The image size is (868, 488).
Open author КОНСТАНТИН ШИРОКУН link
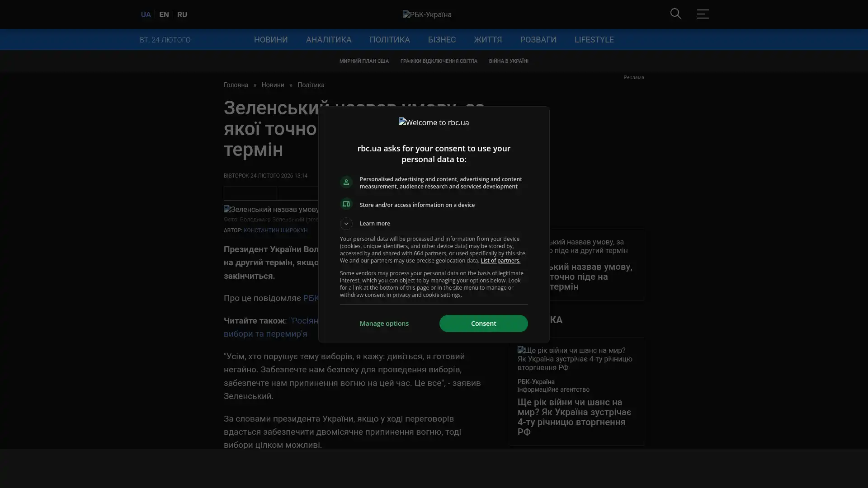[x=275, y=230]
